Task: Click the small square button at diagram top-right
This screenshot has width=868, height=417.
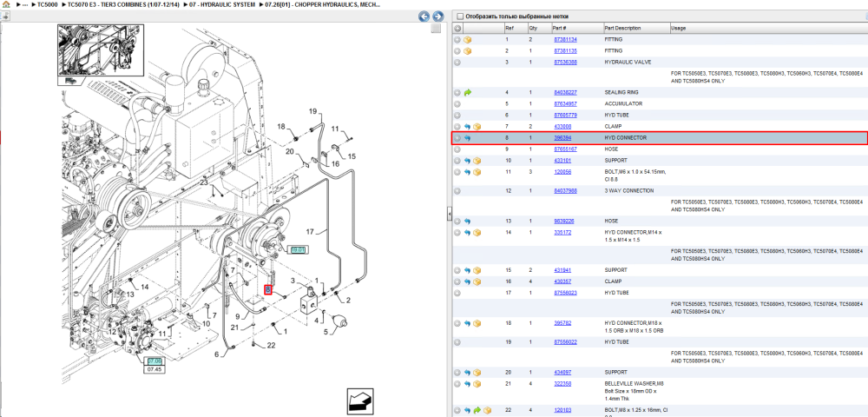Action: pyautogui.click(x=437, y=29)
